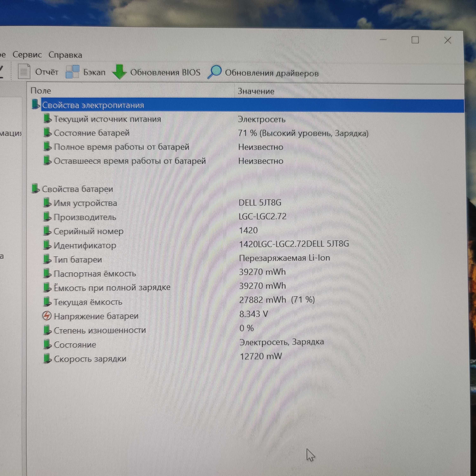Click Обновления драйверов toolbar label
Viewport: 476px width, 476px height.
(272, 73)
